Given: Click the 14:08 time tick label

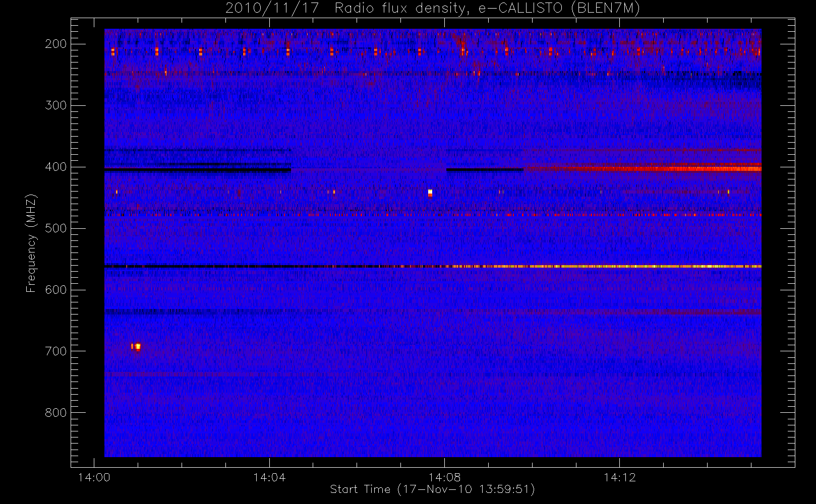Looking at the screenshot, I should 444,477.
